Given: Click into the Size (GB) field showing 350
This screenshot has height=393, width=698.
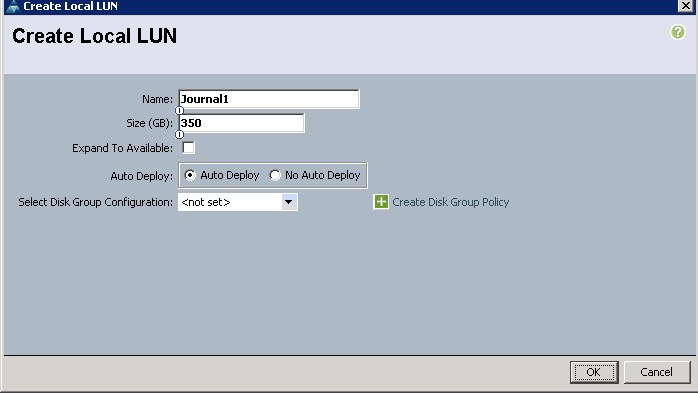Looking at the screenshot, I should (242, 123).
